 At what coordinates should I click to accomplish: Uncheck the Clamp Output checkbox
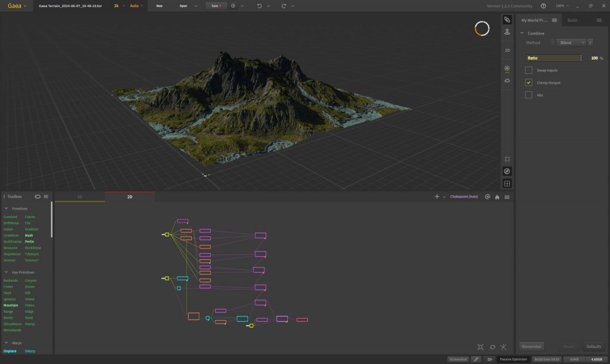point(529,82)
